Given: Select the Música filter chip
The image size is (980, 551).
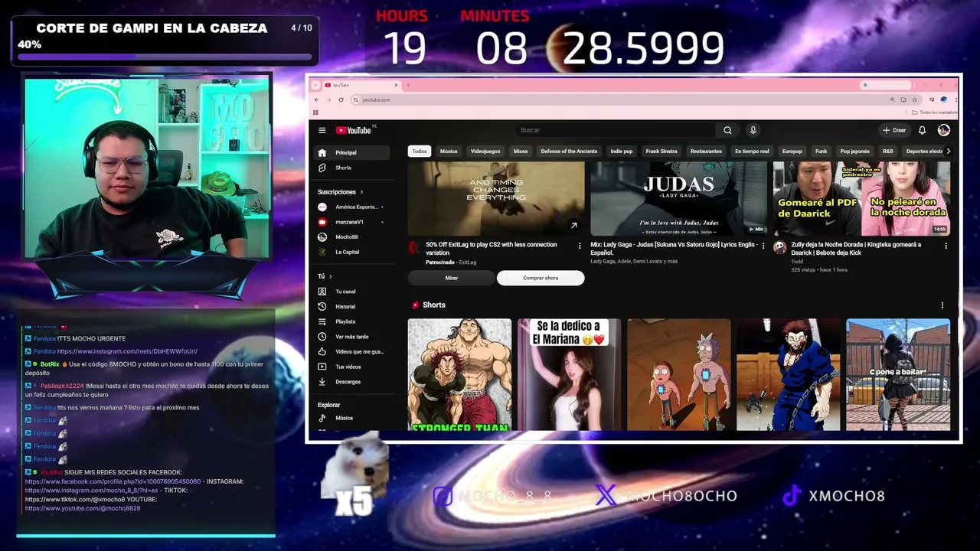Looking at the screenshot, I should (449, 152).
